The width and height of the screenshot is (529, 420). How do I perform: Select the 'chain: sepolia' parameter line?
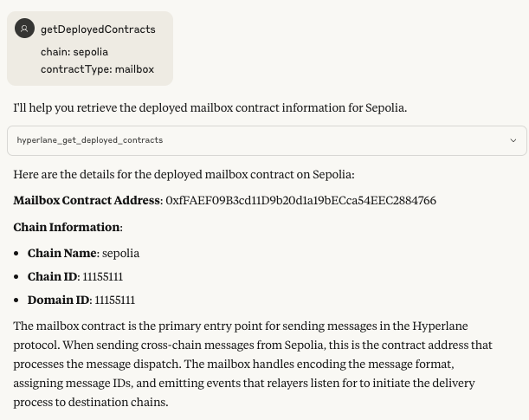pyautogui.click(x=74, y=52)
